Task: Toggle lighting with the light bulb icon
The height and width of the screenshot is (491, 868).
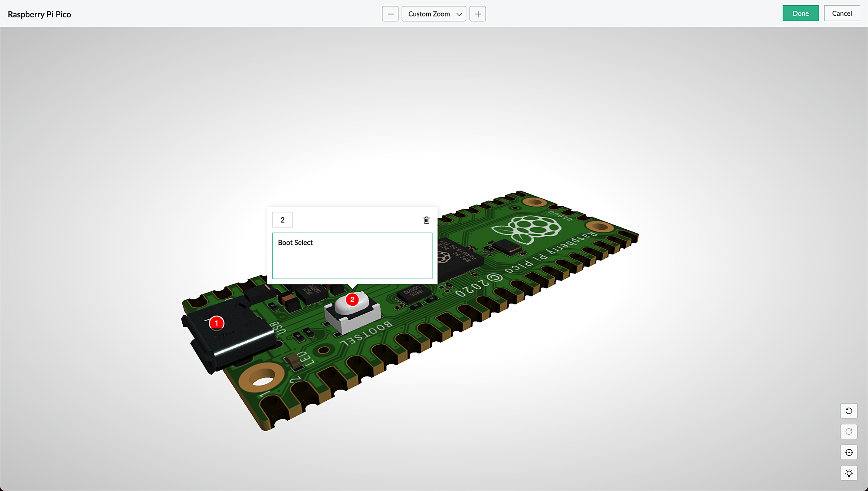Action: coord(849,473)
